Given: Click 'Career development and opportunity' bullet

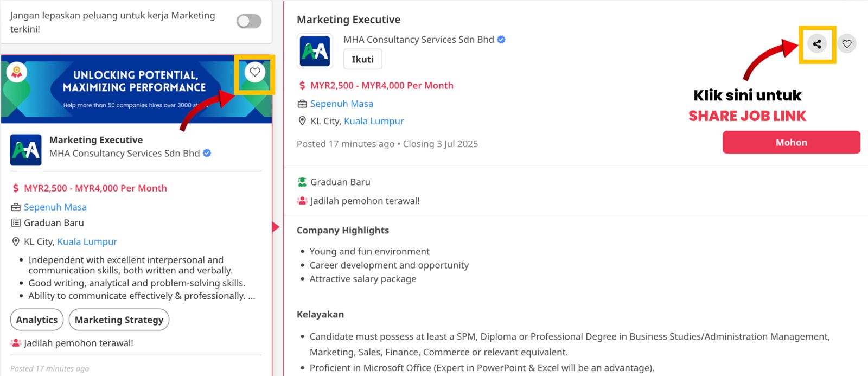Looking at the screenshot, I should [389, 265].
